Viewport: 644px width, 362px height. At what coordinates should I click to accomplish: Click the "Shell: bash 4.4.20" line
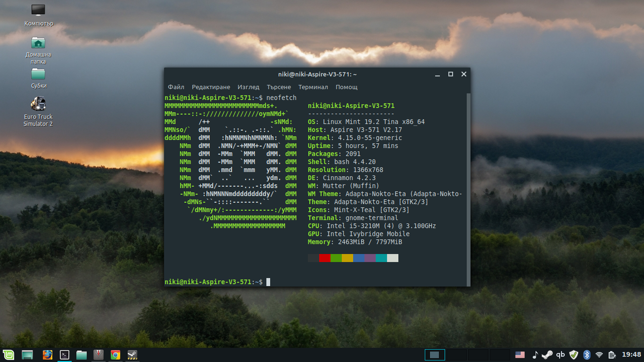[342, 162]
